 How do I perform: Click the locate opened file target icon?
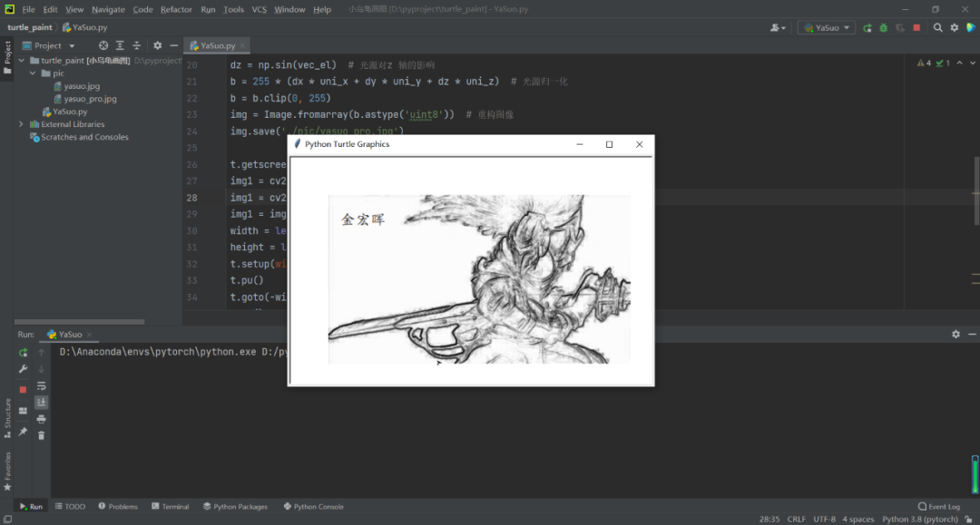(x=103, y=45)
